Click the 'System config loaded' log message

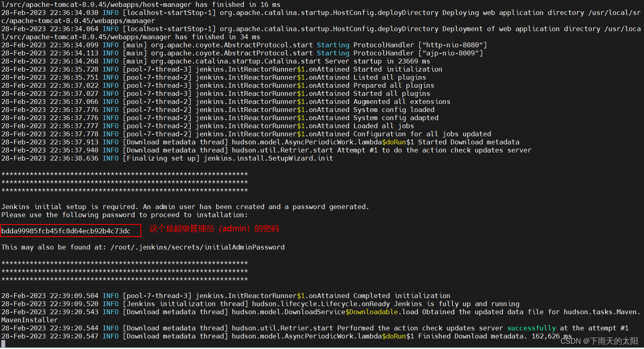point(394,110)
